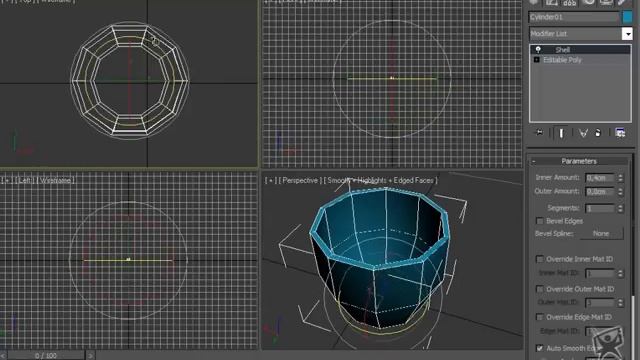Open the Modifier List dropdown
This screenshot has width=640, height=360.
(x=627, y=33)
